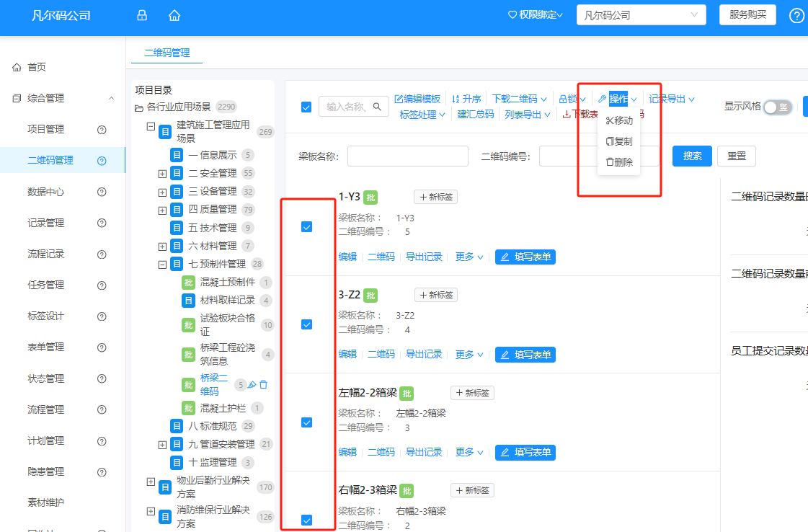
Task: Open the 凡尔码公司 company selector
Action: [640, 14]
